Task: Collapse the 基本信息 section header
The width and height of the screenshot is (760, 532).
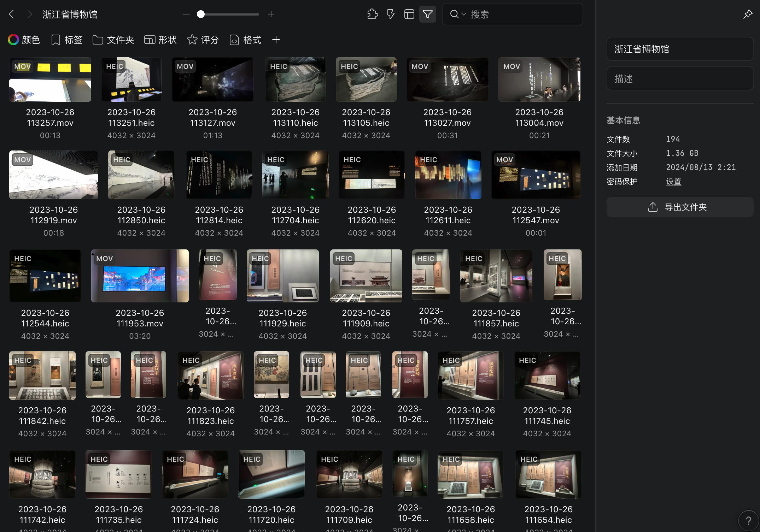Action: click(623, 120)
